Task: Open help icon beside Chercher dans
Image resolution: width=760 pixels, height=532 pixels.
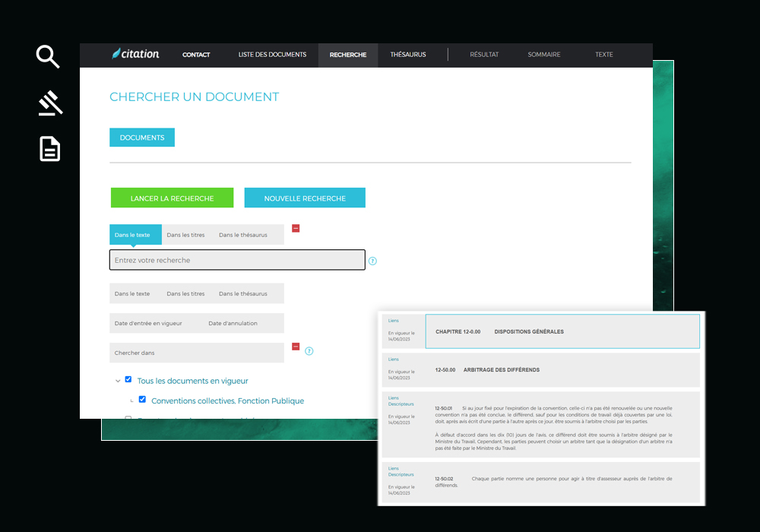Action: coord(309,351)
